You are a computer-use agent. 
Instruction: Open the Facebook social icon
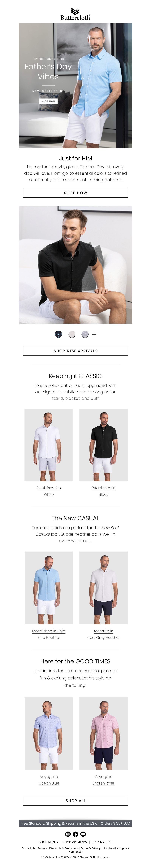tap(75, 834)
